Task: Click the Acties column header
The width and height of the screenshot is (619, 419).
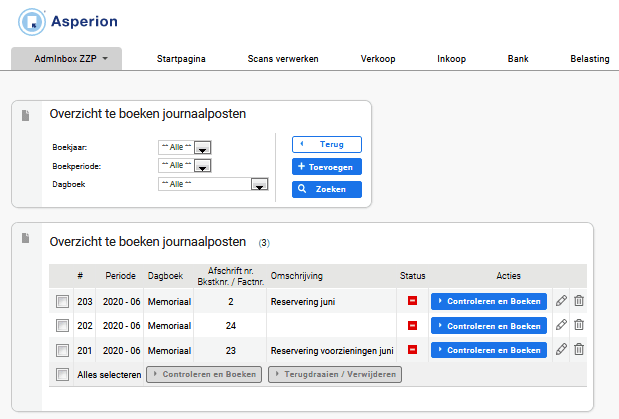Action: point(508,276)
